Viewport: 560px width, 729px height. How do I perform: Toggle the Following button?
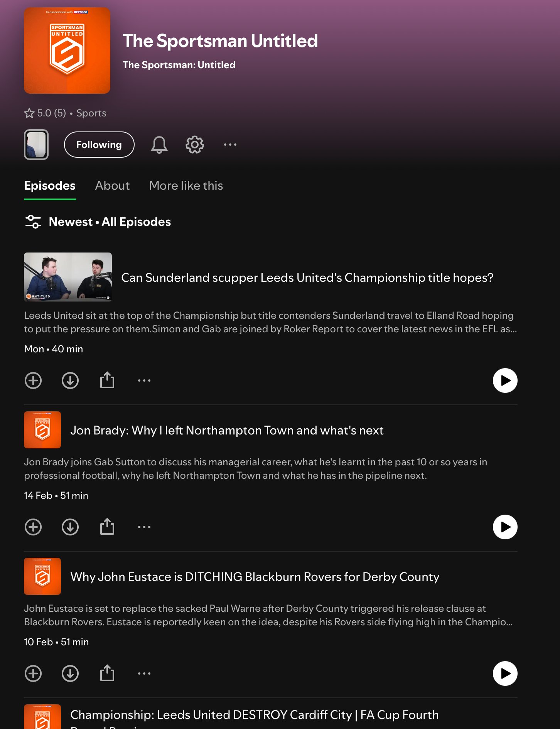99,145
